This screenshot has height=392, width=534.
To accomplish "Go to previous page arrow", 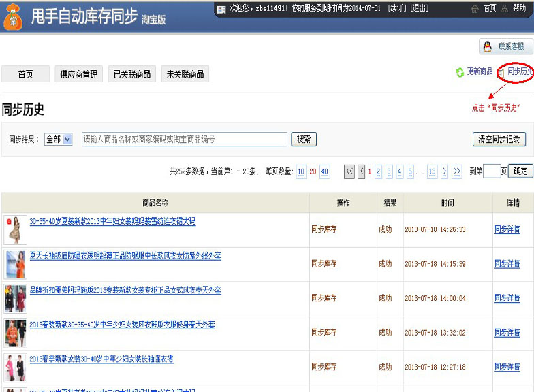I will [x=361, y=171].
